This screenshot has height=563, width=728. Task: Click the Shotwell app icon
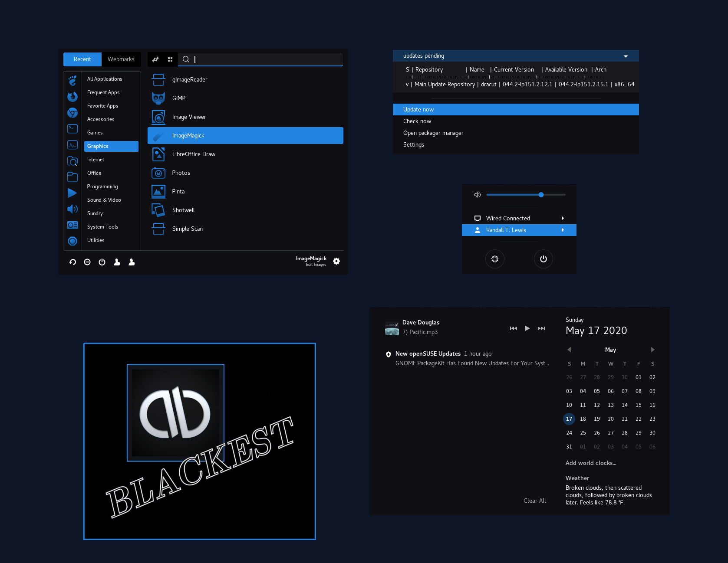(x=158, y=210)
